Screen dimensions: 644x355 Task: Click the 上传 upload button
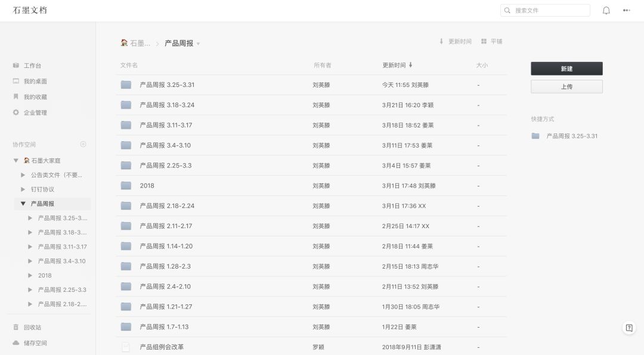point(566,86)
